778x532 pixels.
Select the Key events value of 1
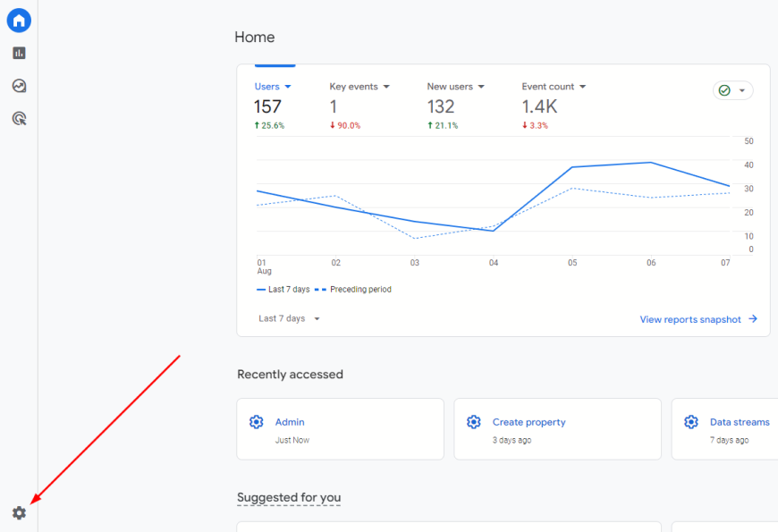334,106
